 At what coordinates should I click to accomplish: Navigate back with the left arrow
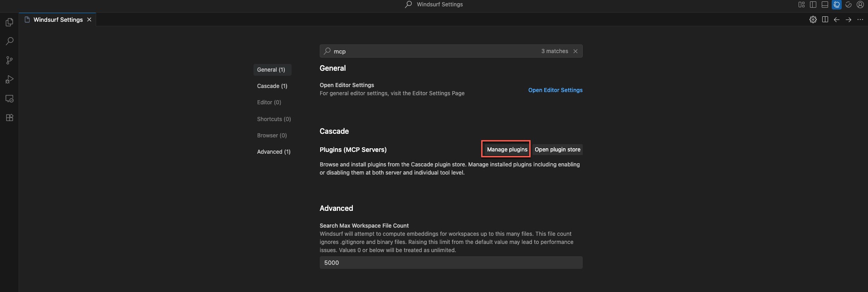pos(837,19)
